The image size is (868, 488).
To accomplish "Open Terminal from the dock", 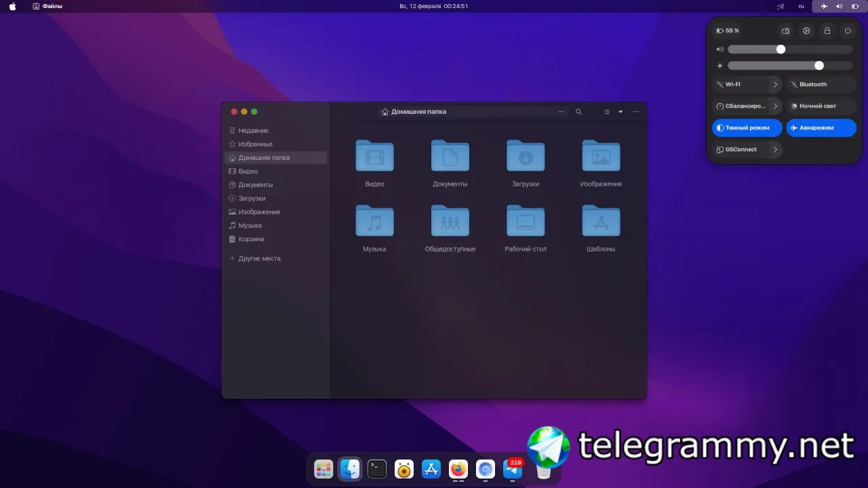I will (x=377, y=469).
